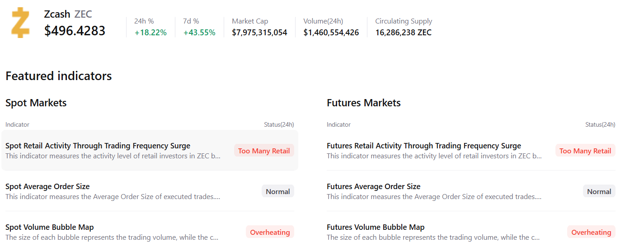Click the Futures Volume Bubble Map 'Overheating' badge
This screenshot has height=247, width=644.
[x=591, y=232]
